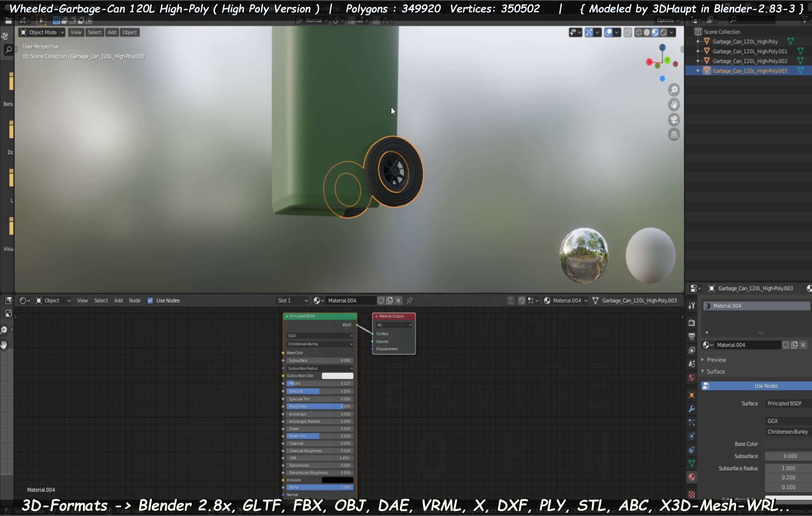This screenshot has height=516, width=812.
Task: Switch to wireframe viewport shading icon
Action: (x=638, y=32)
